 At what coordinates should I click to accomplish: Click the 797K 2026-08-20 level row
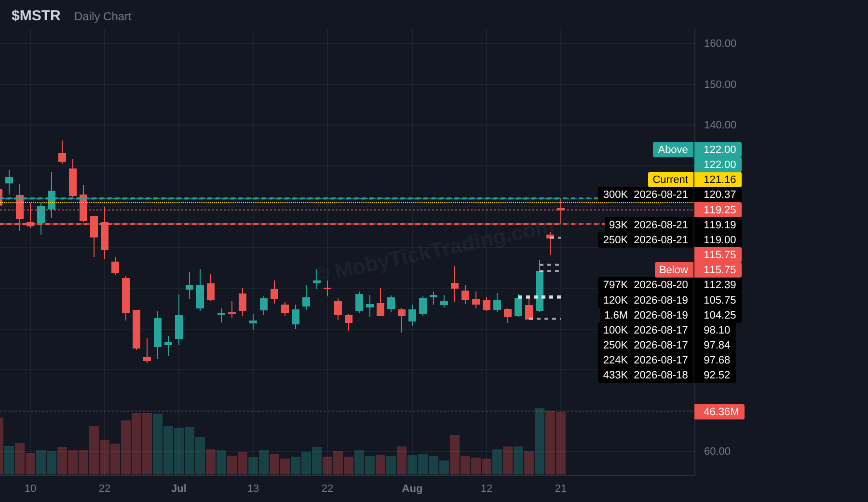point(646,285)
